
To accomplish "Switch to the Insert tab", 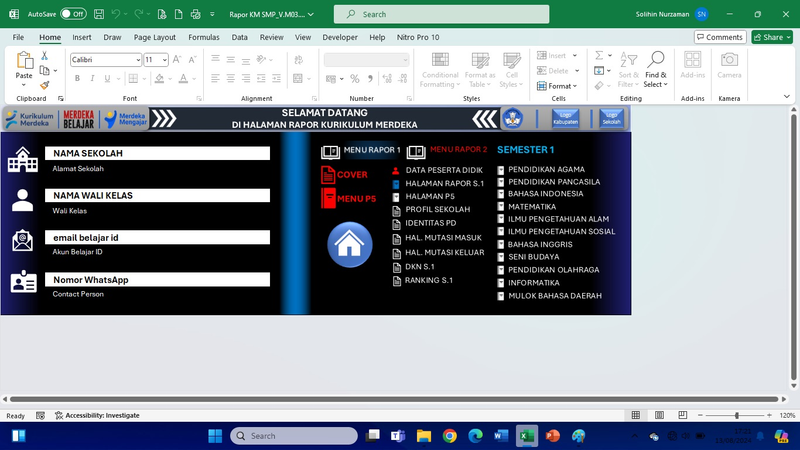I will pyautogui.click(x=82, y=37).
